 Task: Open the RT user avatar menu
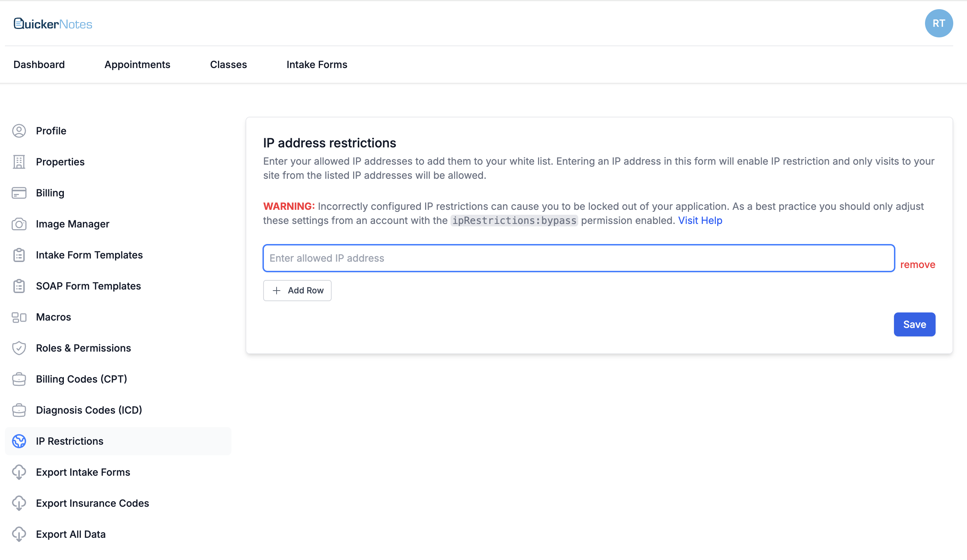[938, 23]
